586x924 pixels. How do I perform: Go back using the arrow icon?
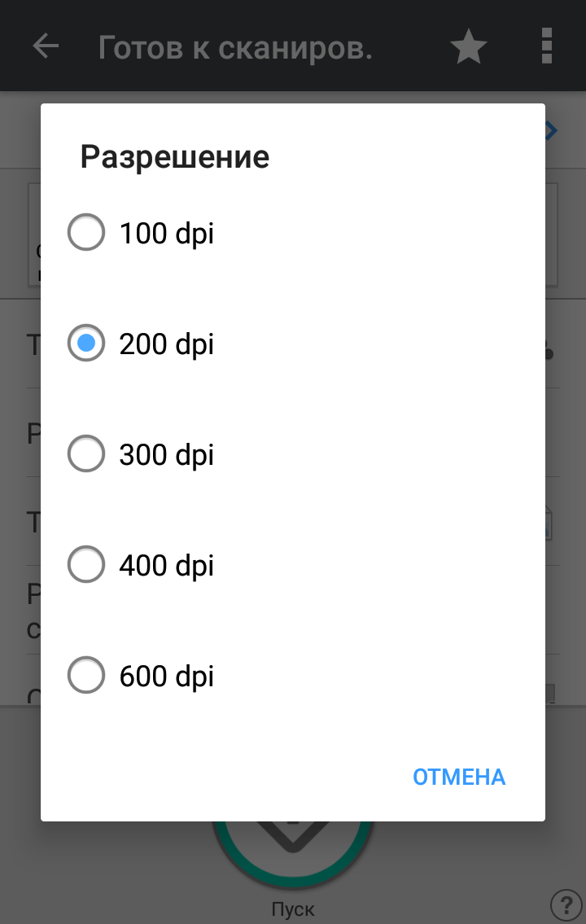46,46
